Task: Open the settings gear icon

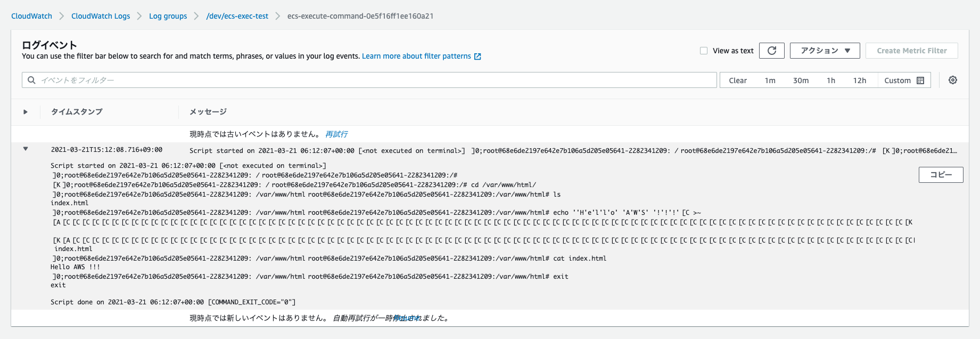Action: point(953,80)
